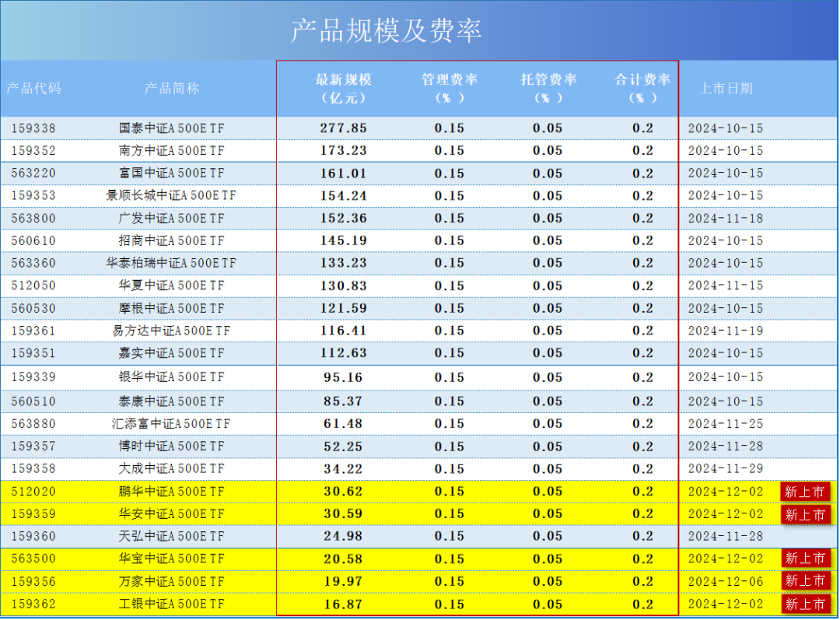Viewport: 840px width, 620px height.
Task: Click the 最新规模(亿元) column header
Action: point(344,89)
